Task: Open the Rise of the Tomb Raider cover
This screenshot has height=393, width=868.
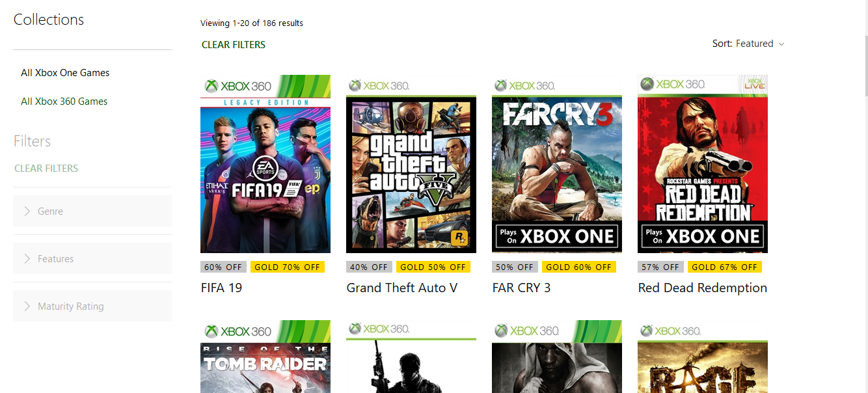Action: coord(265,357)
